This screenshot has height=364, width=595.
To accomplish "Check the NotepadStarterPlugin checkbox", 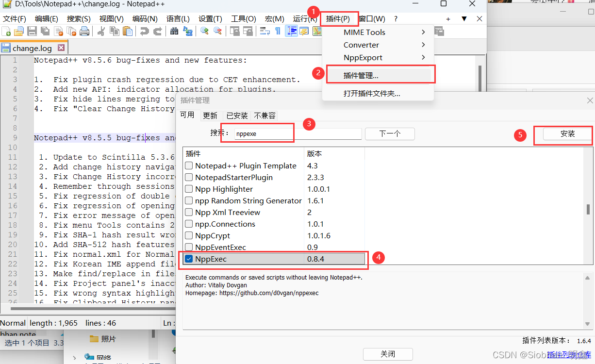I will (x=189, y=177).
